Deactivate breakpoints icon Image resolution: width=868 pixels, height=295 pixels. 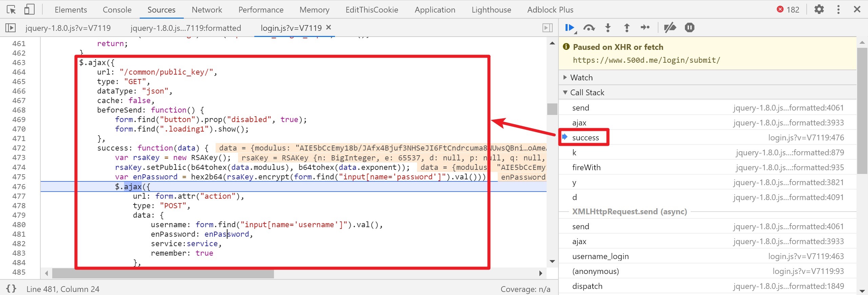[x=670, y=27]
